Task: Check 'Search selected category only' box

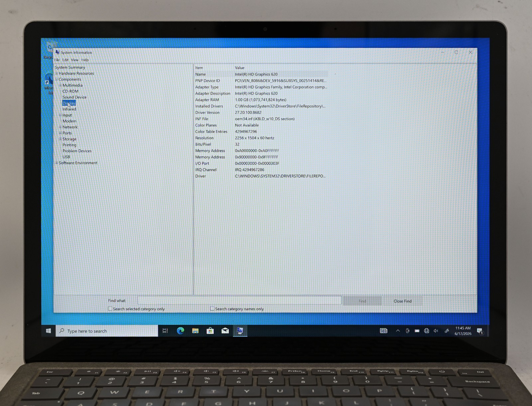Action: coord(110,309)
